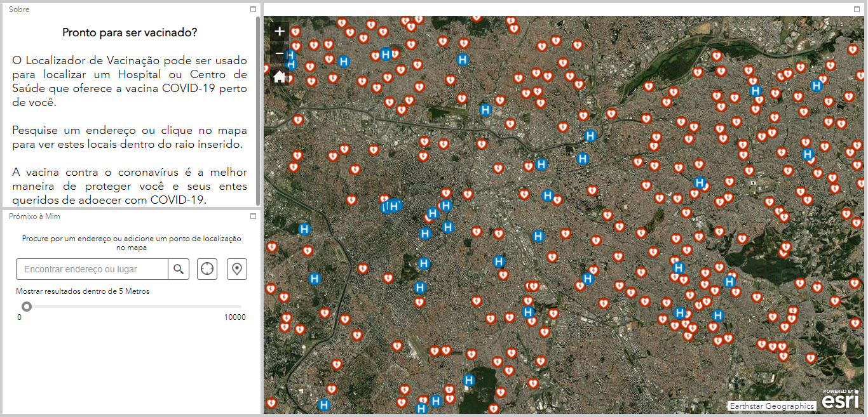The height and width of the screenshot is (417, 868).
Task: Click hospital marker beside the zoom-out button
Action: pos(292,58)
